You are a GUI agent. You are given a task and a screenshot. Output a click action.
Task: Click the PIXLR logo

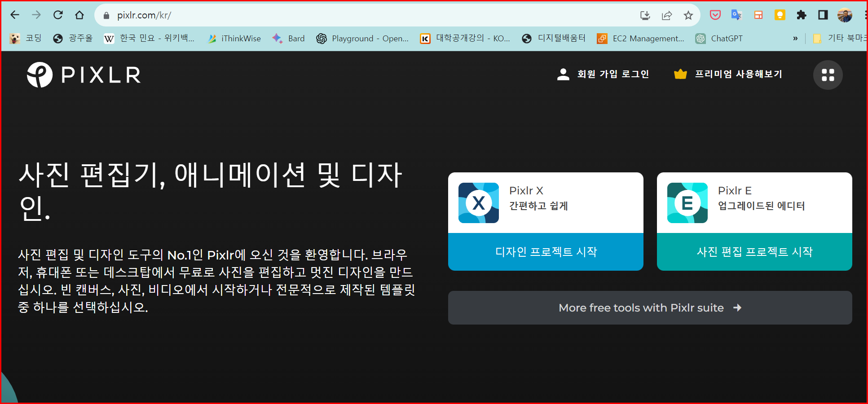pos(84,75)
